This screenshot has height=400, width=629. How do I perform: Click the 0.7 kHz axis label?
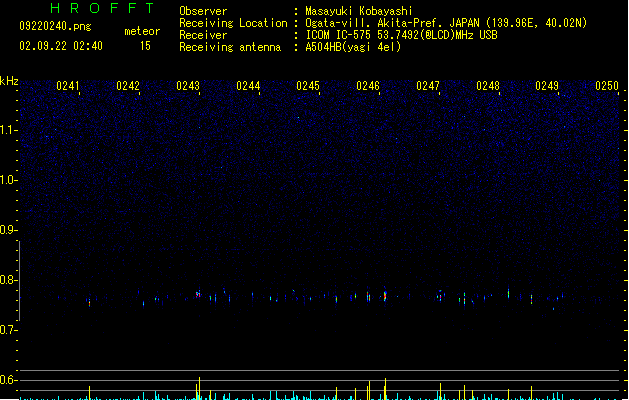coord(8,330)
